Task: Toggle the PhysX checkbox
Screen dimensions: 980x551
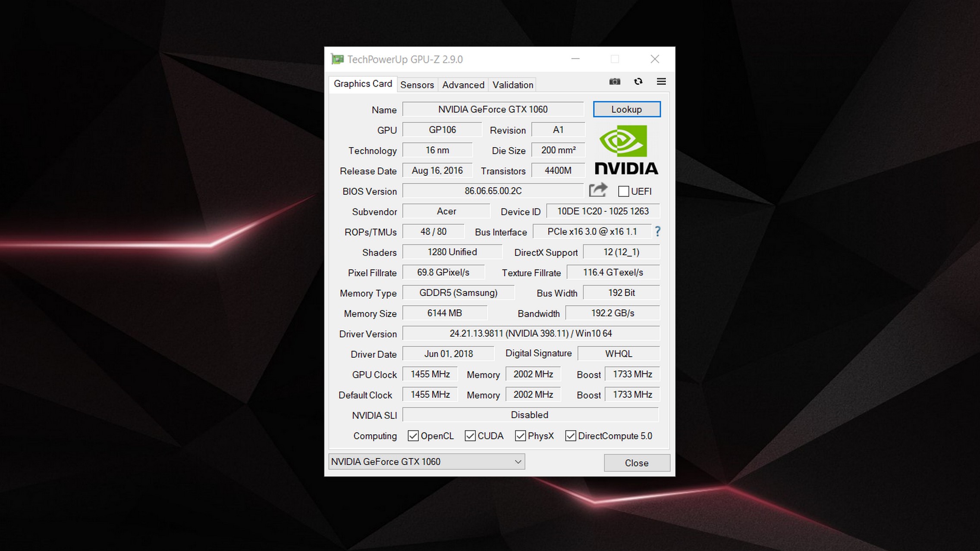Action: coord(520,436)
